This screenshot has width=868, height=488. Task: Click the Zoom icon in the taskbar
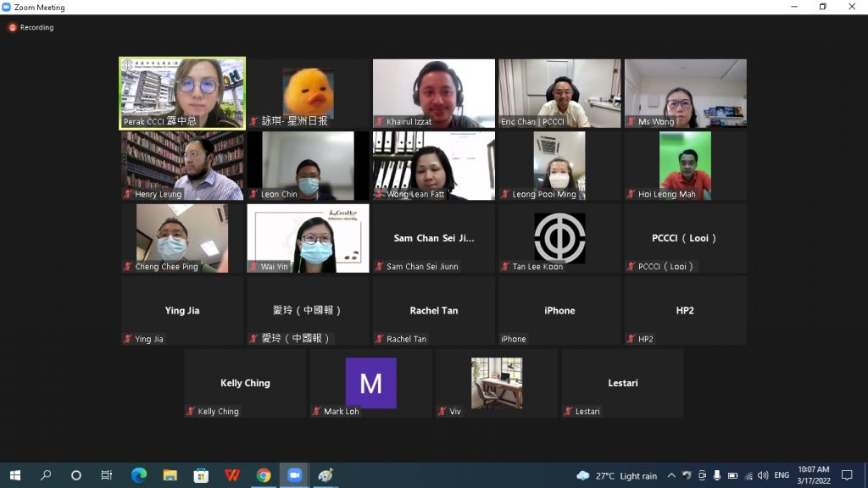[294, 475]
